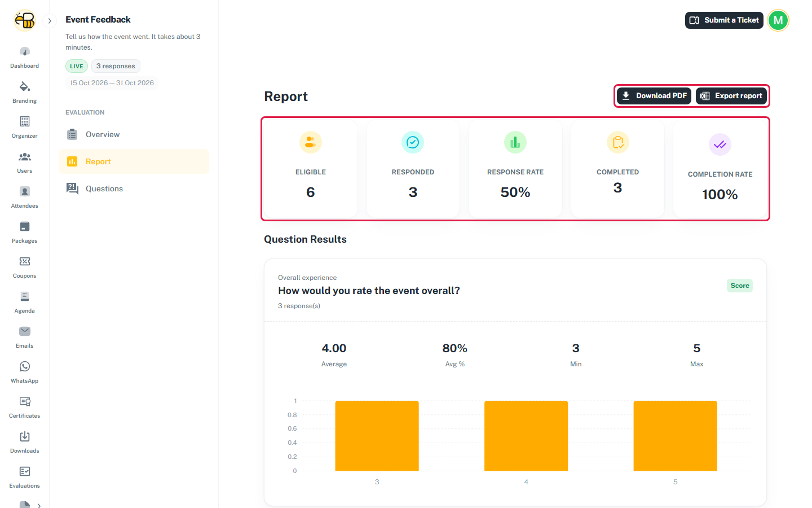Expand more sidebar items with bottom chevron
The height and width of the screenshot is (508, 812).
pyautogui.click(x=39, y=506)
